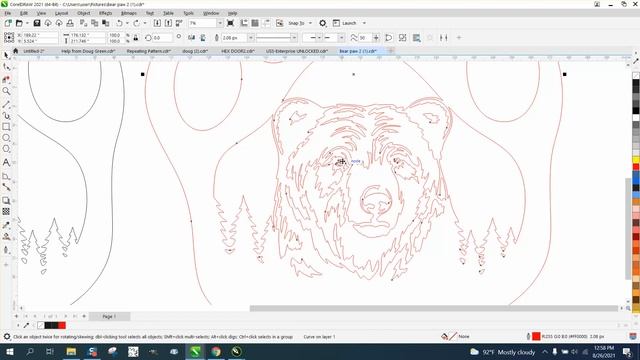Screen dimensions: 640x360
Task: Switch to HEX DOOR2.cdr tab
Action: (x=238, y=51)
